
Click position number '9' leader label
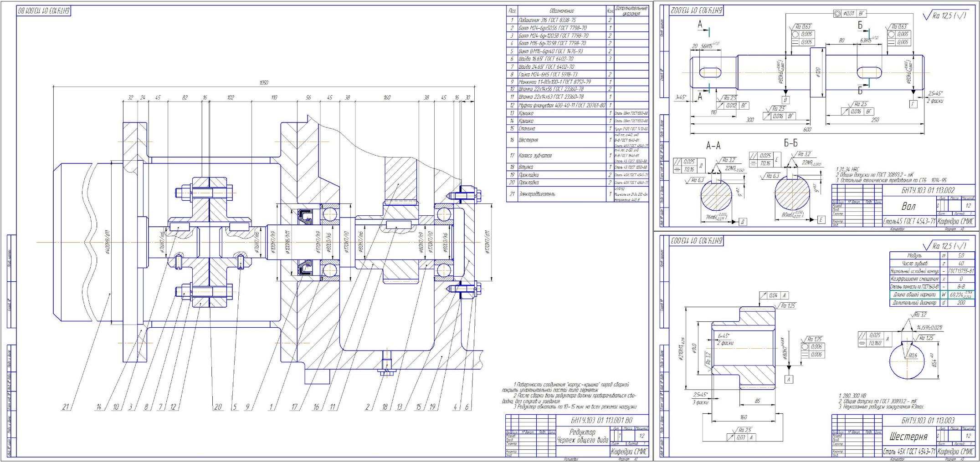click(247, 407)
